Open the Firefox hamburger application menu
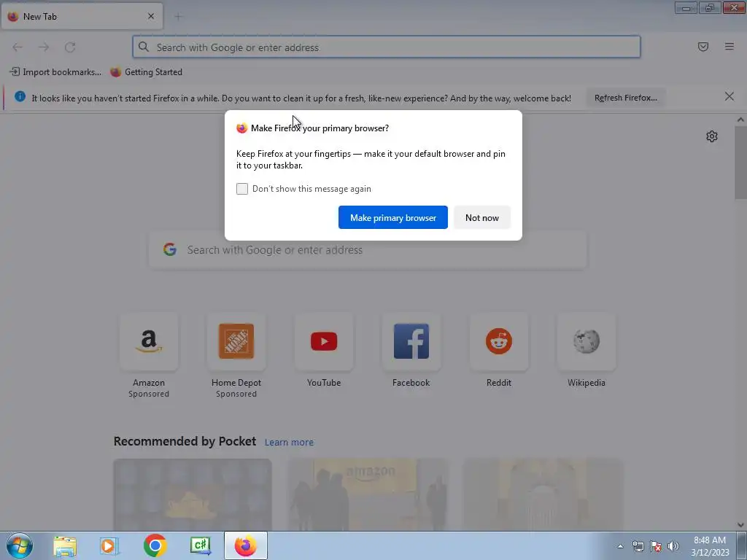 (729, 47)
